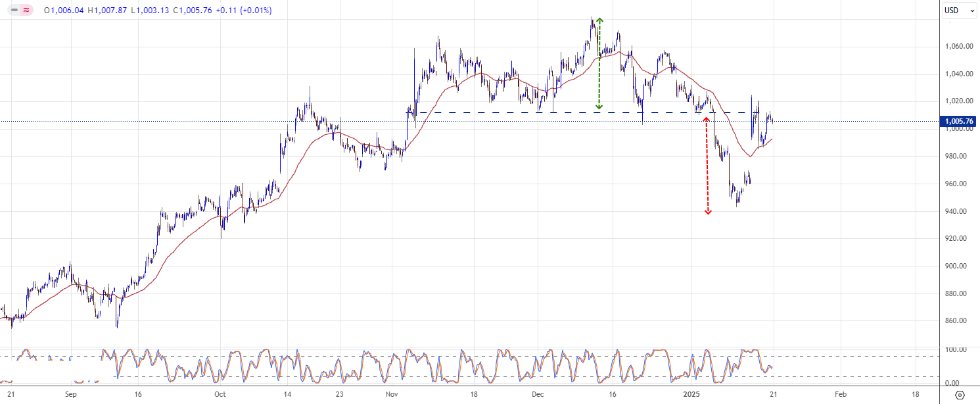Click the chart settings hexagon icon
This screenshot has height=404, width=980.
pos(960,395)
